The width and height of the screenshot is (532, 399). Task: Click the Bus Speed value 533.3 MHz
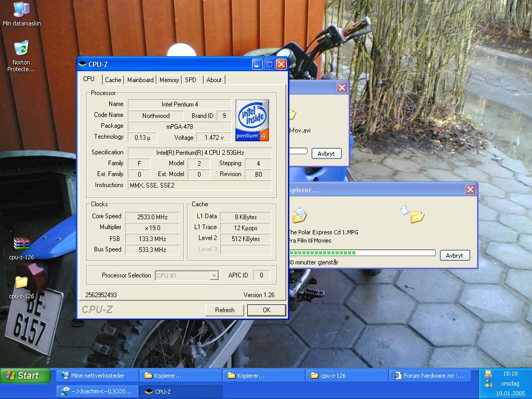tap(152, 249)
